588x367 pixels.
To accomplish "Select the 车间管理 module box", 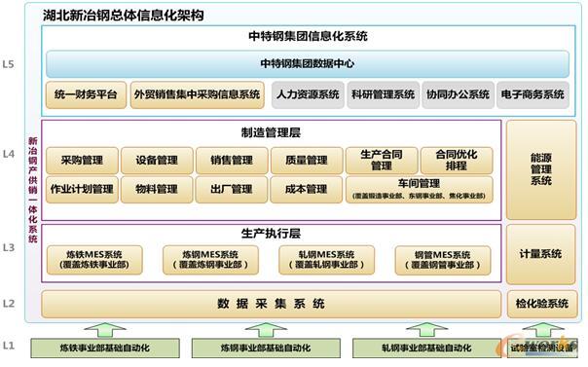I will pos(419,190).
